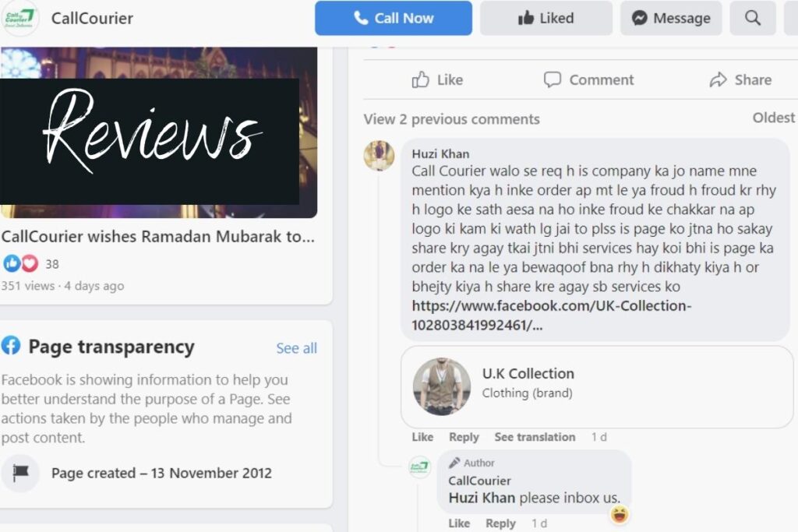The image size is (798, 532).
Task: Expand View 2 previous comments
Action: tap(451, 119)
